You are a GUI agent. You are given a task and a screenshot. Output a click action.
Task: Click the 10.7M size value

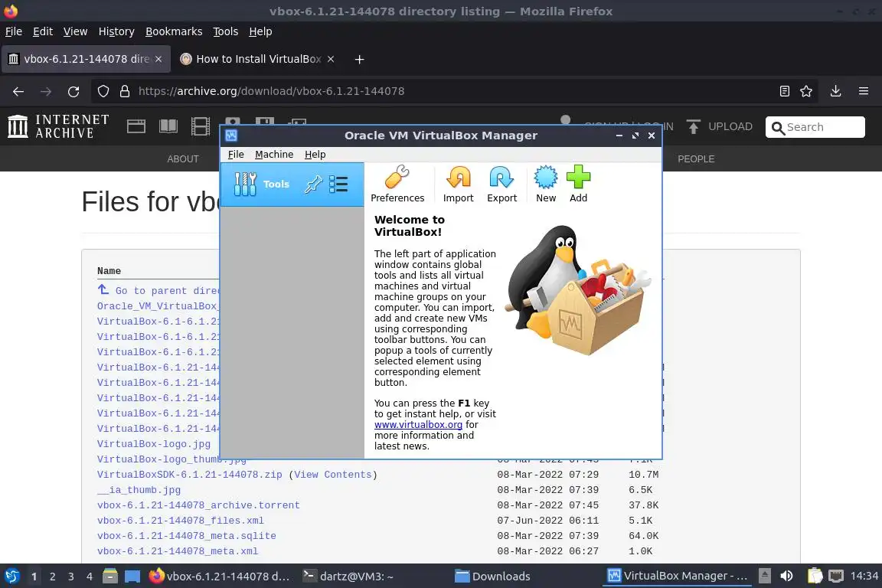tap(643, 475)
